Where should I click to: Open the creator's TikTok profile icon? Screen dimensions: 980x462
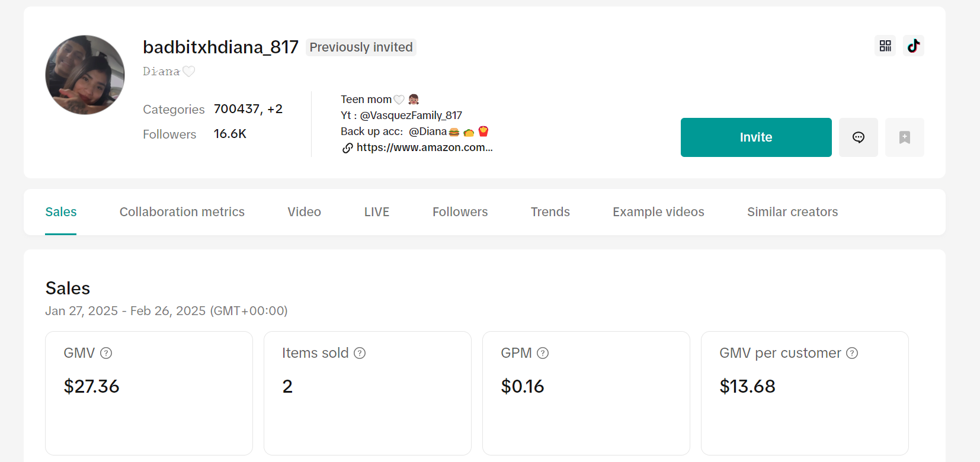coord(914,46)
